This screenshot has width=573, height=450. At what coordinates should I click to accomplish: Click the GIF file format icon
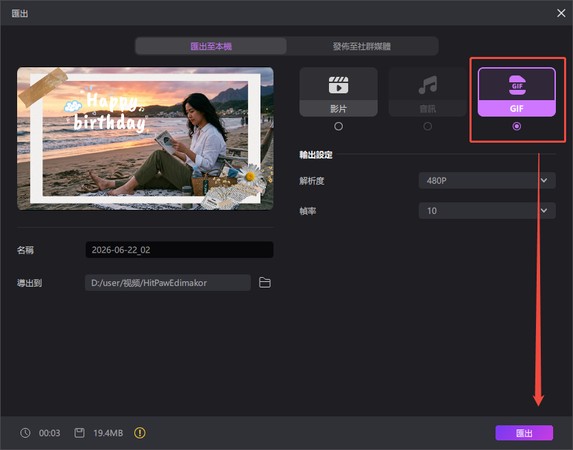tap(517, 85)
